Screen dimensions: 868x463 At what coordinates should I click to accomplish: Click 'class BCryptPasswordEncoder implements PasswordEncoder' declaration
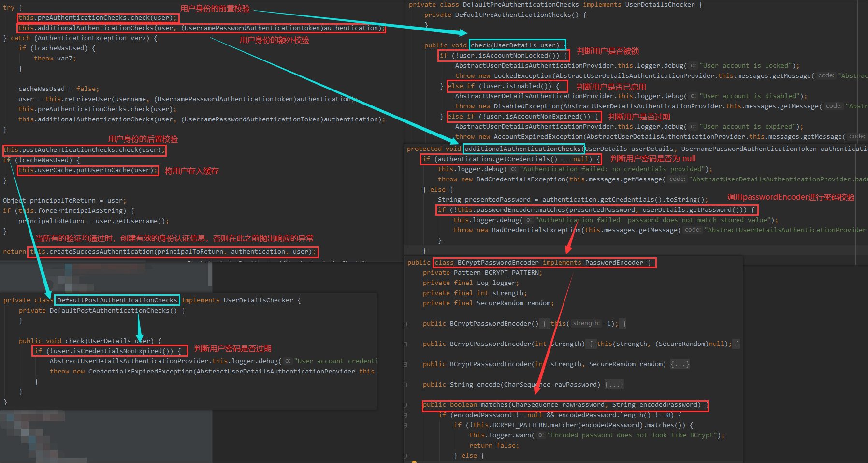pyautogui.click(x=543, y=263)
